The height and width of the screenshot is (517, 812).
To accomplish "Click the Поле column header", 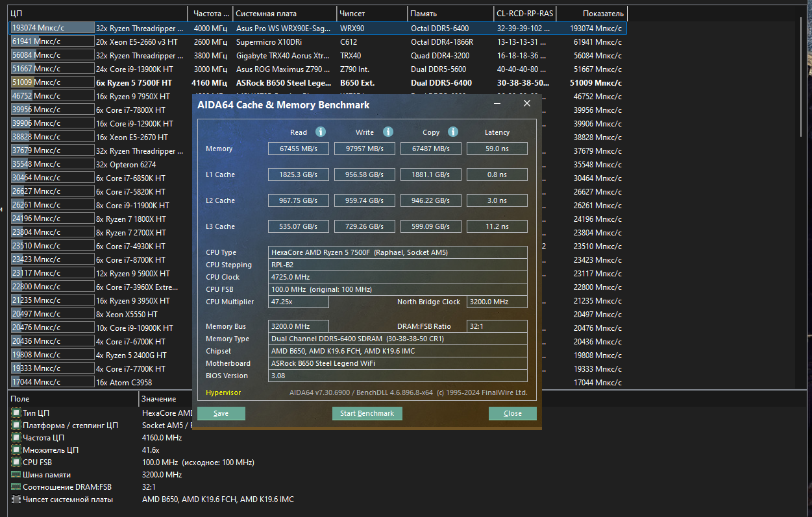I will tap(73, 399).
